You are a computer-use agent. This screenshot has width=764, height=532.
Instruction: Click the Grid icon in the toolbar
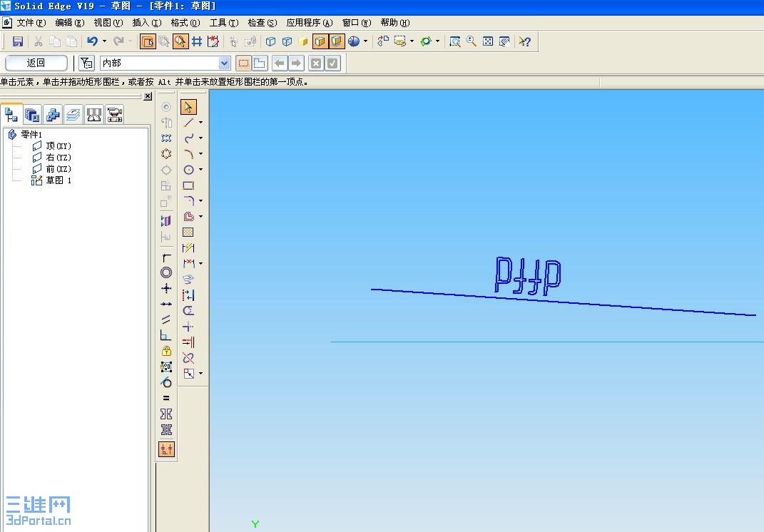point(197,41)
